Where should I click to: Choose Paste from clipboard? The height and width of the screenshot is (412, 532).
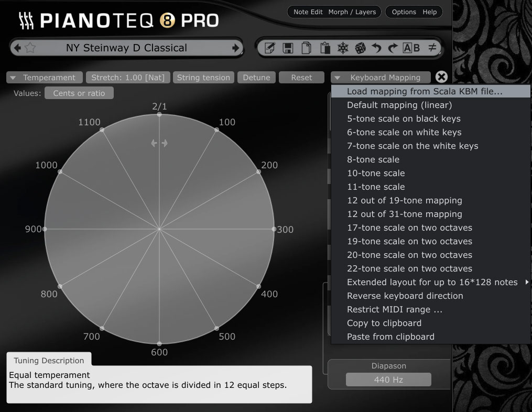pos(430,337)
